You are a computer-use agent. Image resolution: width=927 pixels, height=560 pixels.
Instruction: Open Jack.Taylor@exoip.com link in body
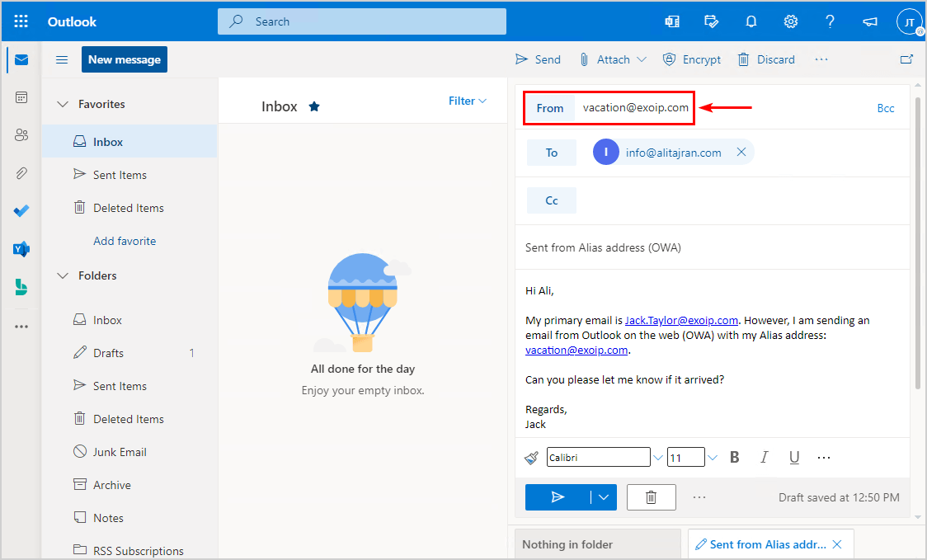(681, 320)
